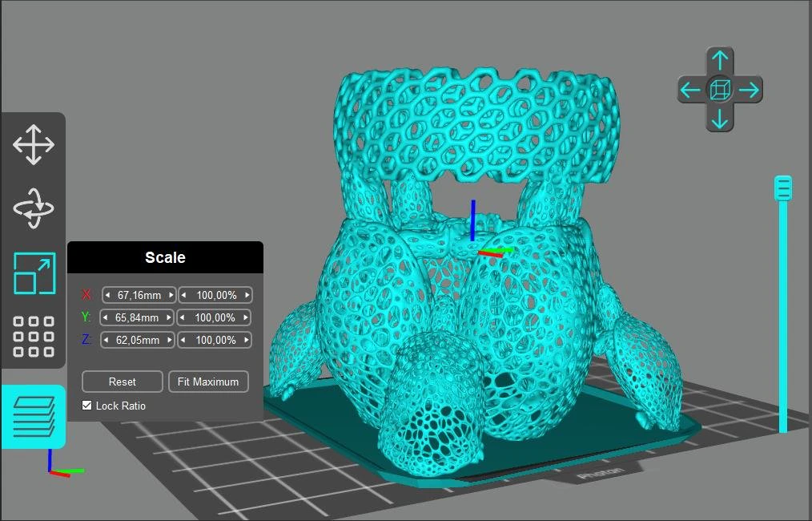Click the Slice layers icon
This screenshot has height=521, width=812.
tap(34, 416)
